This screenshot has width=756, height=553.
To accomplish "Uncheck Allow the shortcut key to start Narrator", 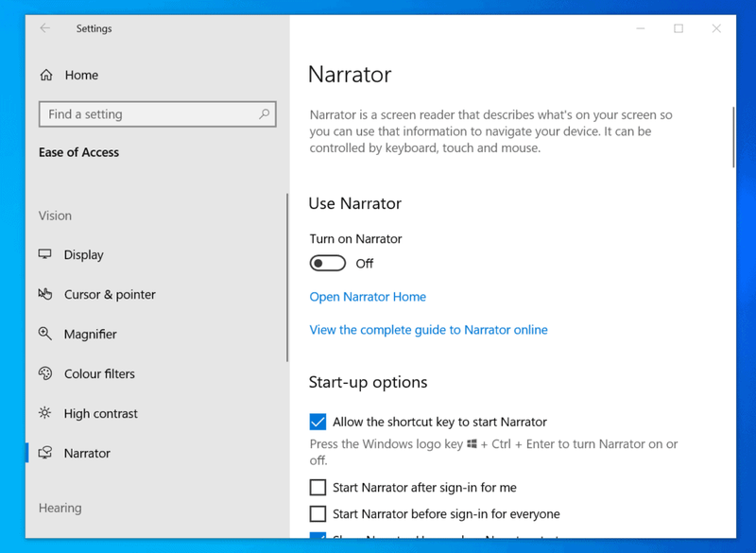I will [x=318, y=422].
